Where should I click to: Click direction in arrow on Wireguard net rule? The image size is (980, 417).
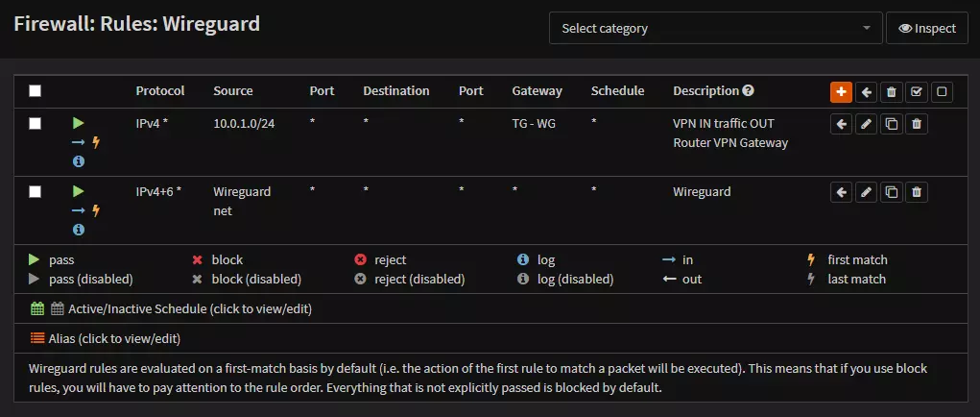(78, 210)
